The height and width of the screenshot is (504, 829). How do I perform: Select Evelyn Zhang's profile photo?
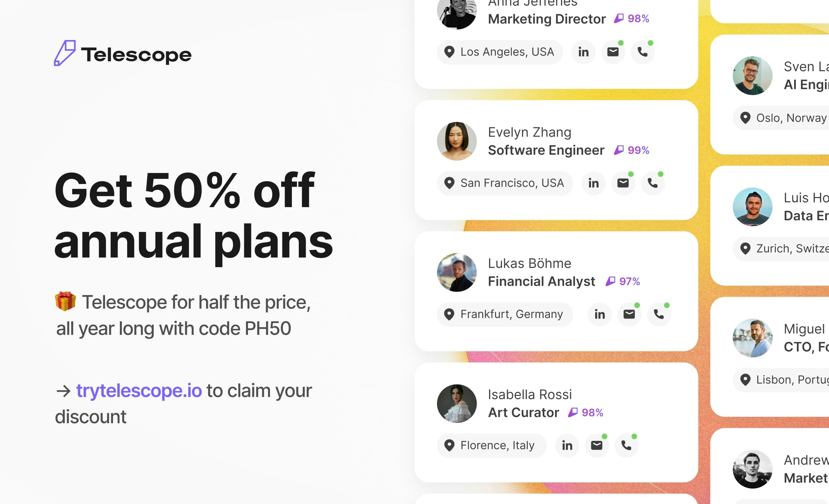click(457, 141)
